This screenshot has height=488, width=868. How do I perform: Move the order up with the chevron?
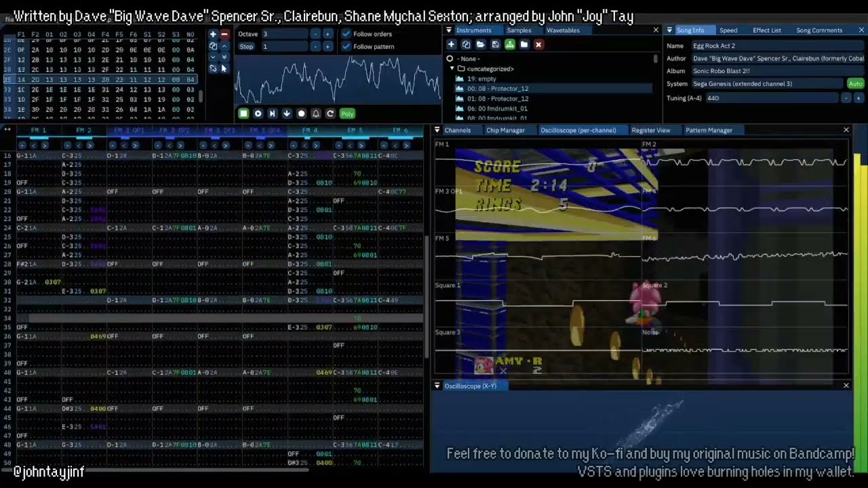(224, 46)
